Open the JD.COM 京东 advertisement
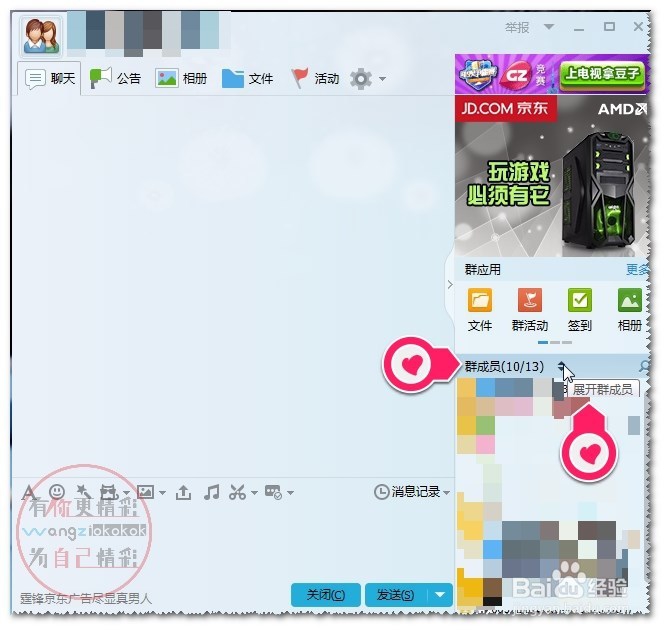668x632 pixels. coord(551,176)
